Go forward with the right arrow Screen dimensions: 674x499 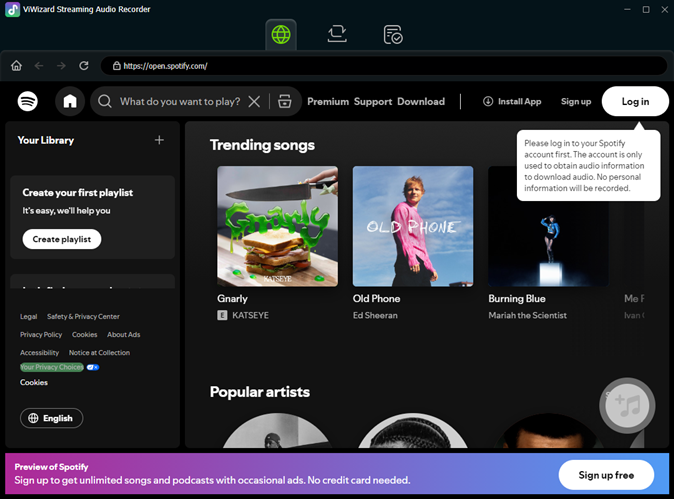(61, 66)
